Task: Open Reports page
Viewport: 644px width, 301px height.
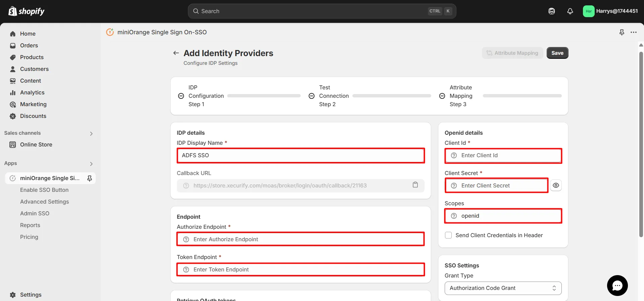Action: pos(30,225)
